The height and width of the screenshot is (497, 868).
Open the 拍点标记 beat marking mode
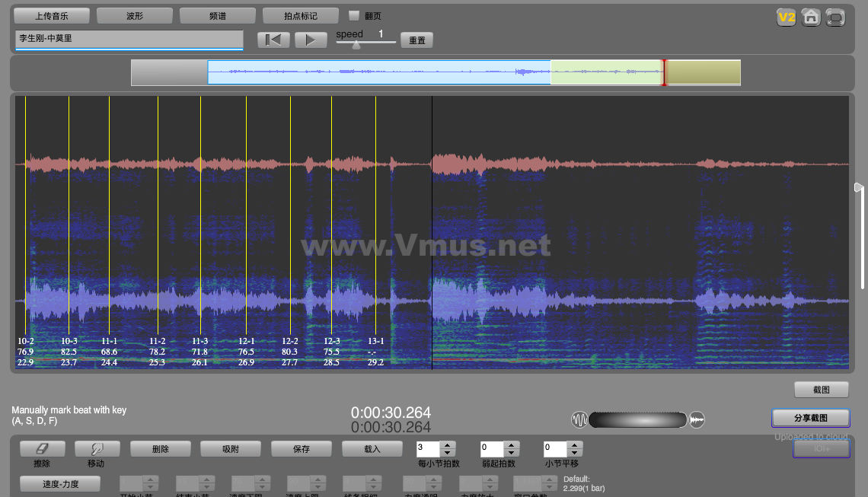301,16
